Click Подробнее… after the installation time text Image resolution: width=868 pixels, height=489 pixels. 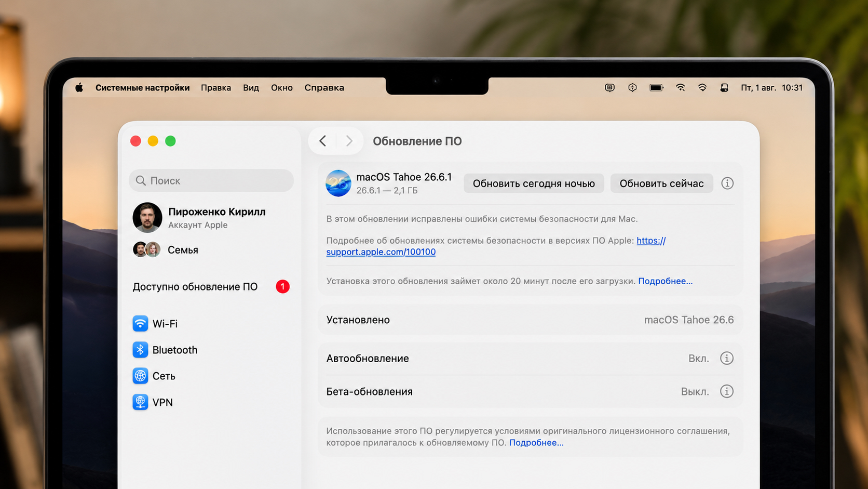666,281
